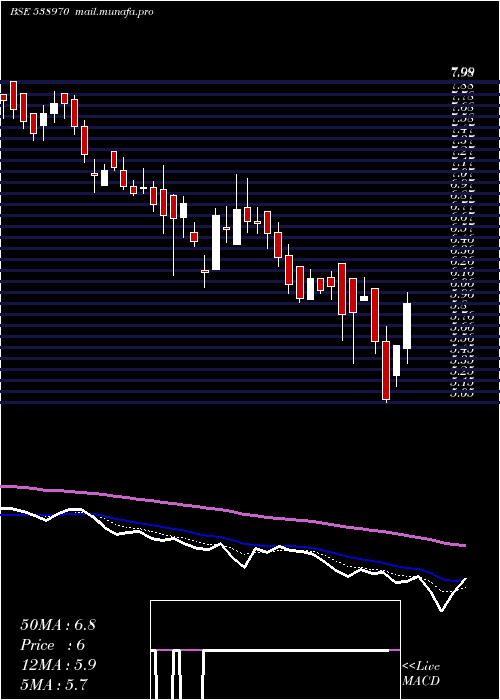Select the 5MA : 5.7 readout
The height and width of the screenshot is (700, 500).
click(54, 684)
